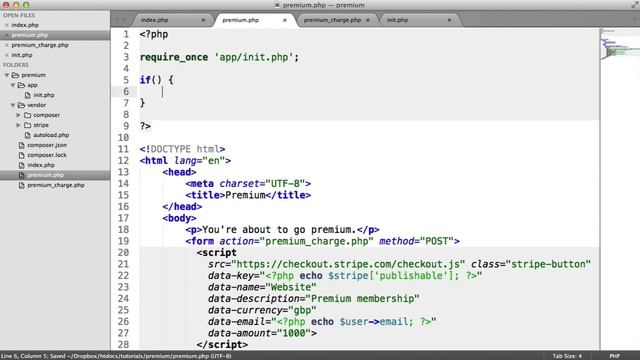The image size is (640, 360).
Task: Click the $user->email expression
Action: (373, 322)
